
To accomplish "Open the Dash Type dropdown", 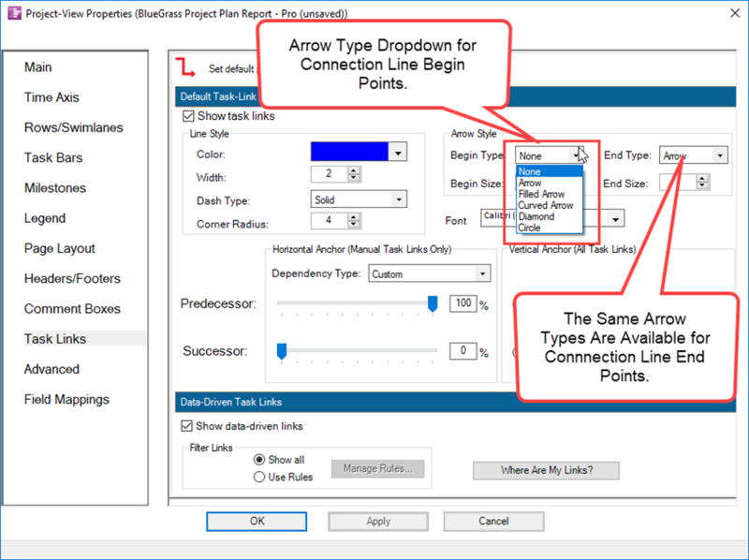I will (x=399, y=199).
